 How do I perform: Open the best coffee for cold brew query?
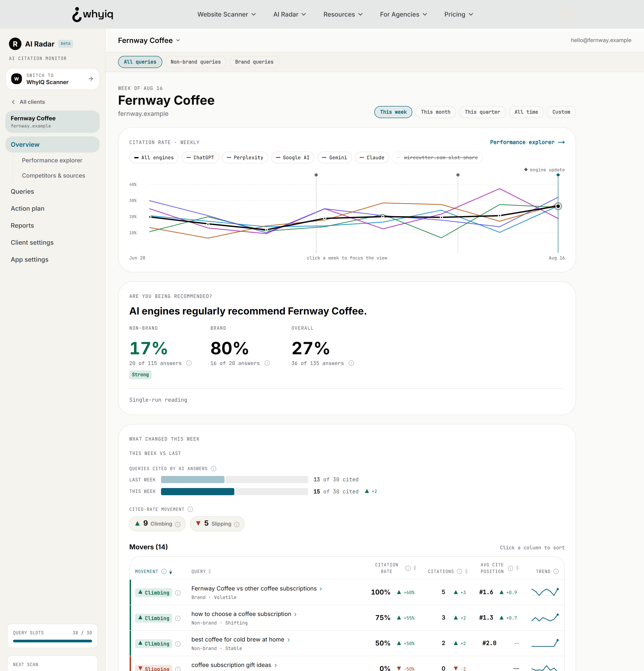[x=241, y=639]
